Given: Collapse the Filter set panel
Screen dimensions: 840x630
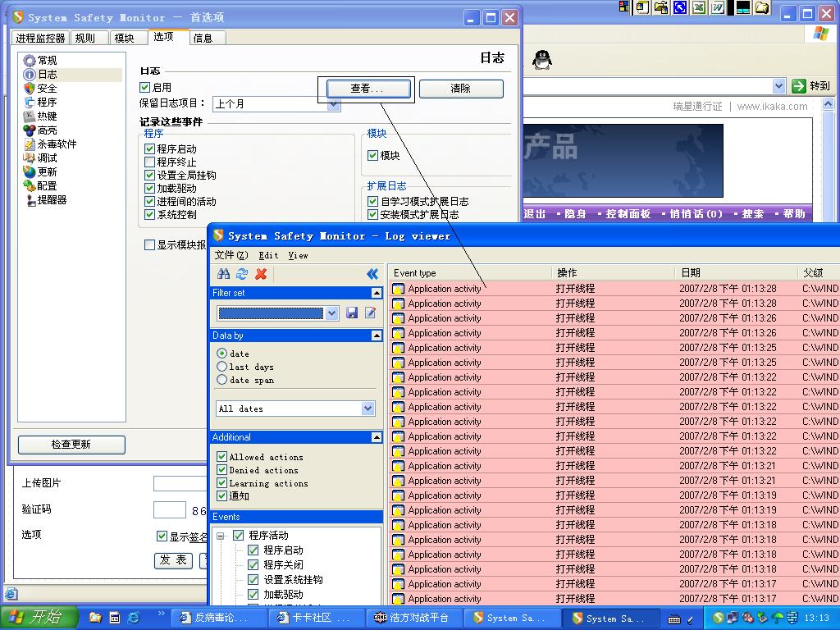Looking at the screenshot, I should coord(377,293).
